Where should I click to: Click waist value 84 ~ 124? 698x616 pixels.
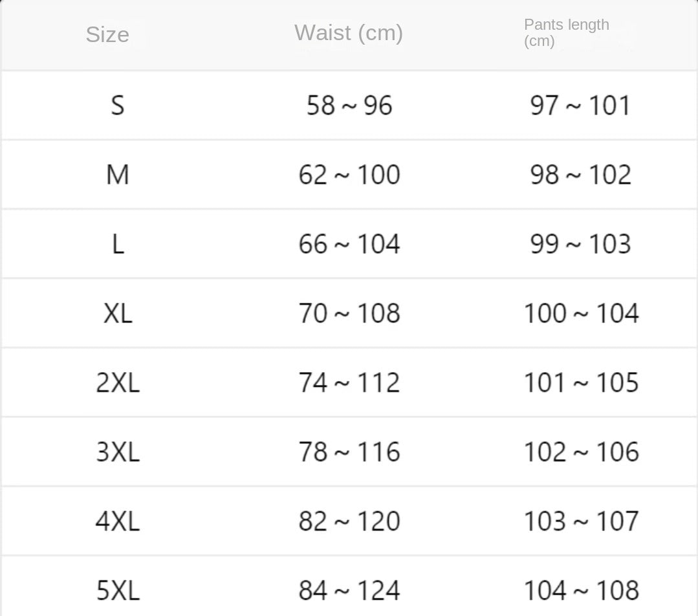click(x=349, y=590)
